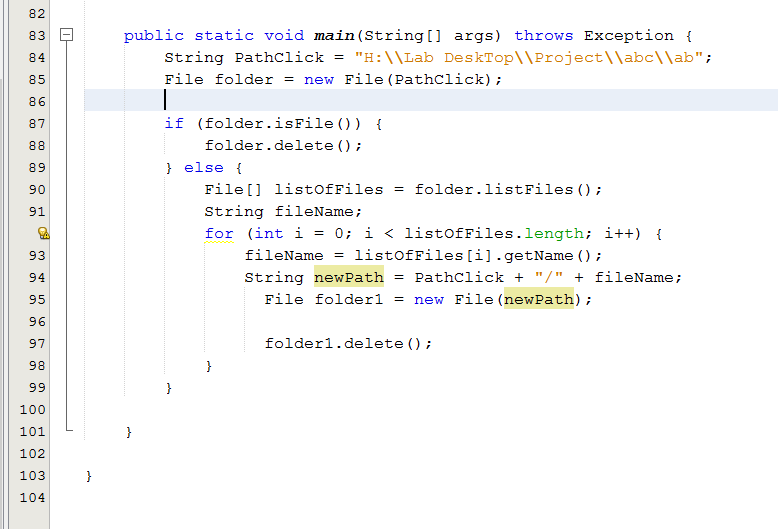
Task: Click the 'String fileName;' declaration
Action: coord(283,211)
